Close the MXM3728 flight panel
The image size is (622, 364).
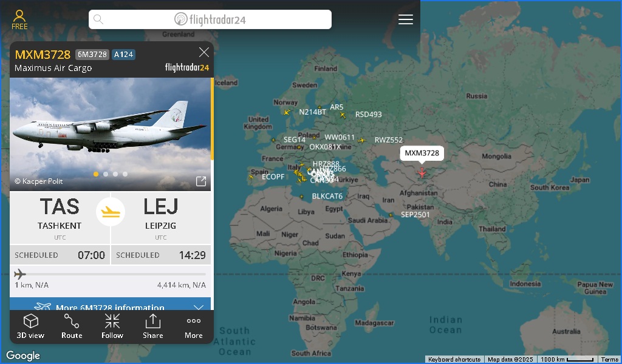coord(204,52)
